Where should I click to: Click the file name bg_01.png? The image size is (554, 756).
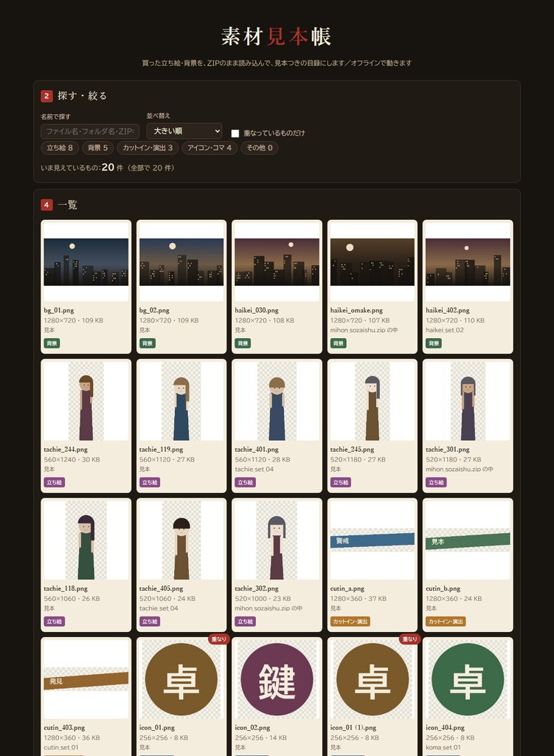(59, 311)
